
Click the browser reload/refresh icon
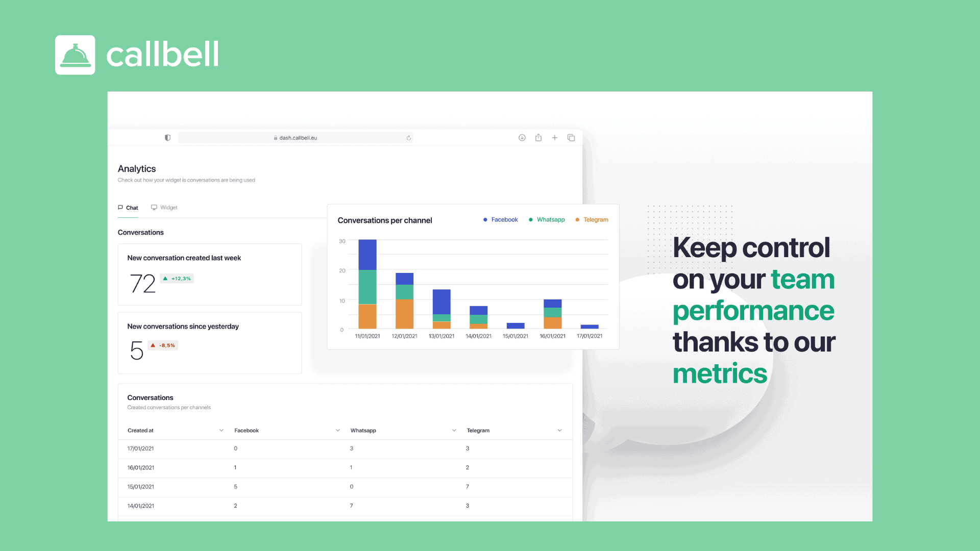tap(408, 137)
